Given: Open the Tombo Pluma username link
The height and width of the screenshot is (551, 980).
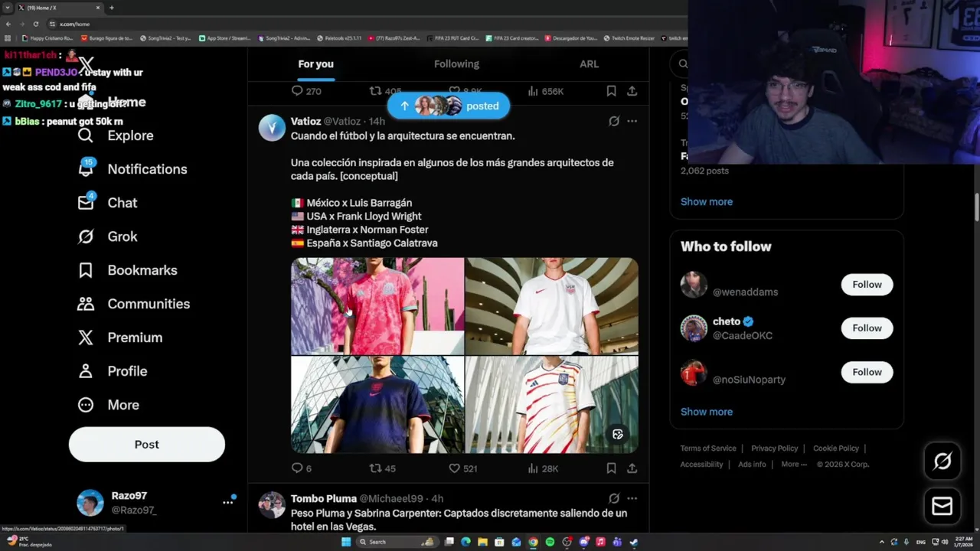Looking at the screenshot, I should (x=324, y=498).
